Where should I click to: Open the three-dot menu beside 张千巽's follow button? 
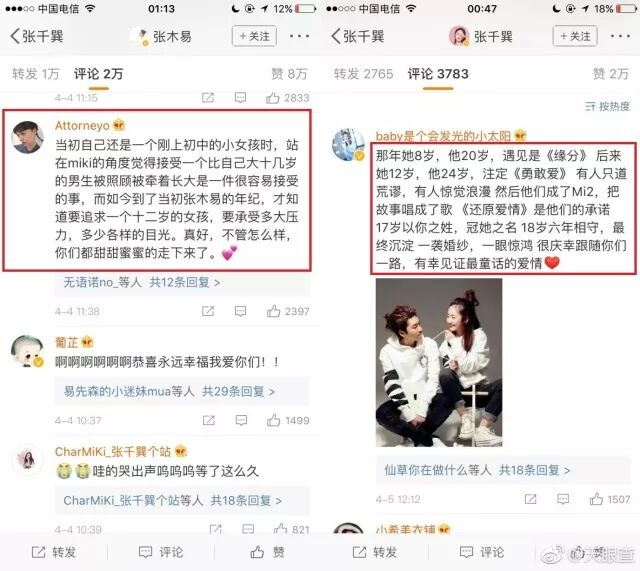click(x=620, y=36)
